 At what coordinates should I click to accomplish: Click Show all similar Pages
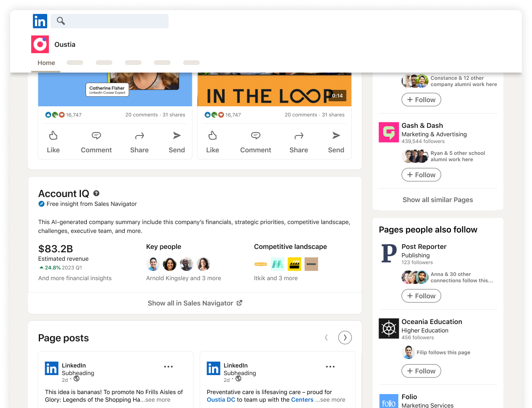click(438, 200)
